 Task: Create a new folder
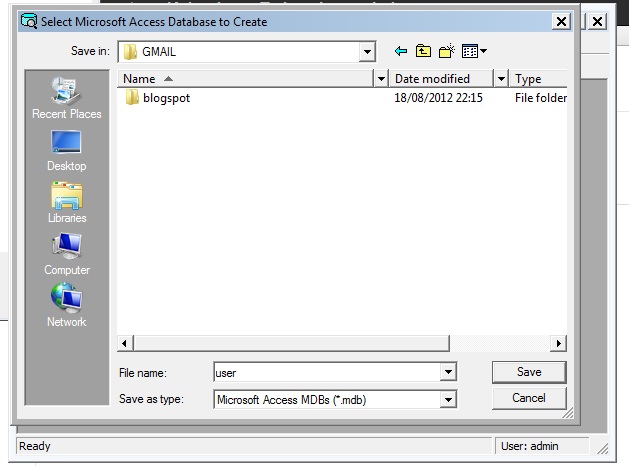tap(446, 51)
